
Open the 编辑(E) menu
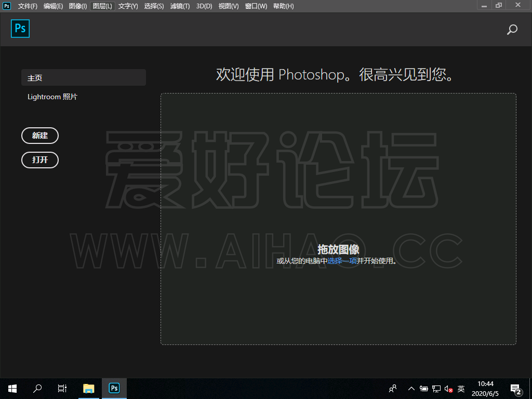click(54, 6)
